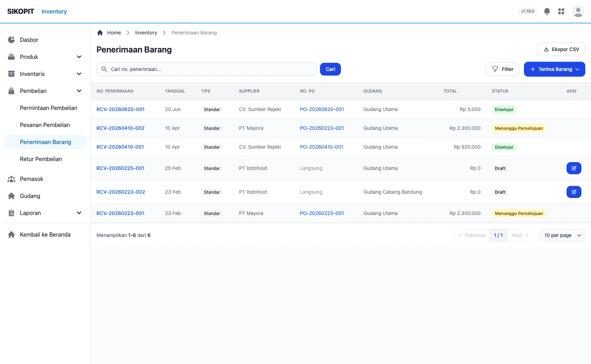The image size is (591, 364).
Task: Open purchase order PO-20260410-001
Action: [322, 147]
